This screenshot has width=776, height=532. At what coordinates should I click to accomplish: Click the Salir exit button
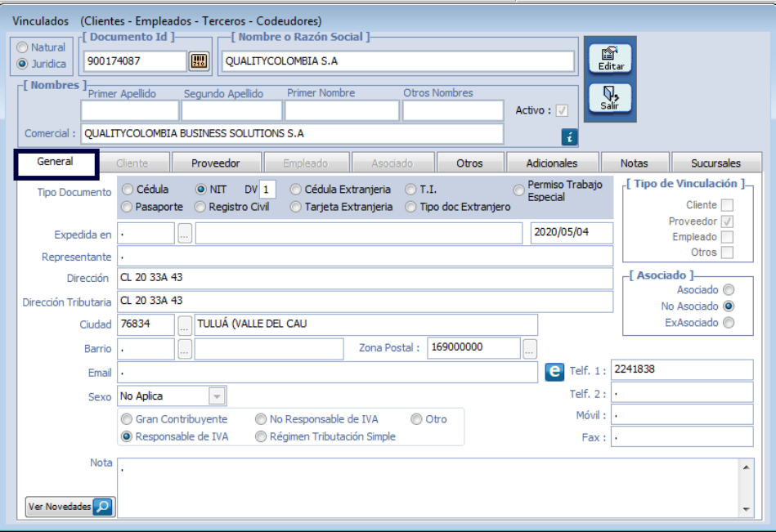pyautogui.click(x=610, y=98)
